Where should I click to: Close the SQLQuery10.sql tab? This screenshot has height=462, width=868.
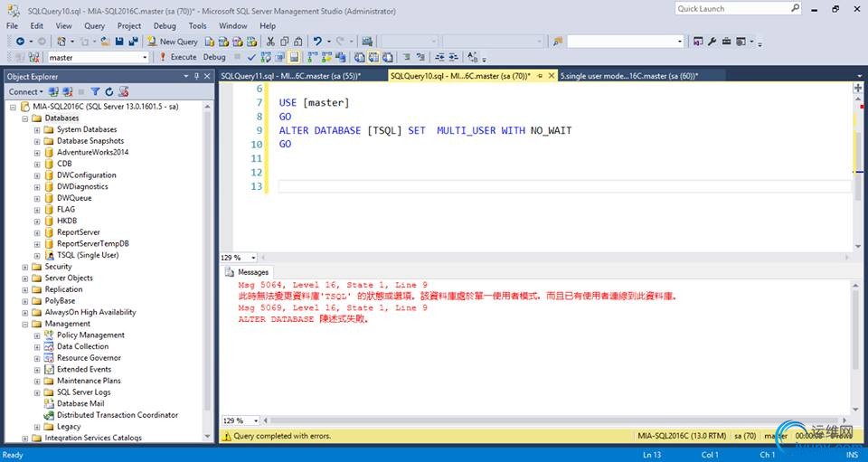(x=551, y=76)
